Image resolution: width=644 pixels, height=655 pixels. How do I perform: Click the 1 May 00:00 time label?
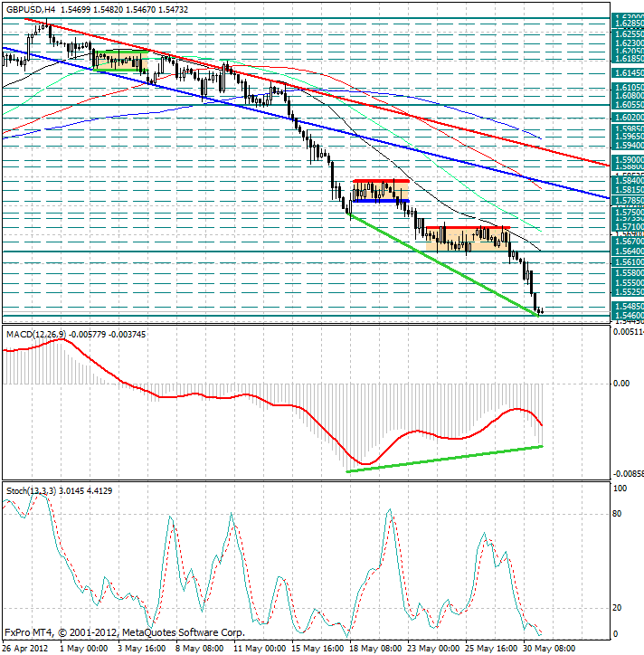(83, 649)
